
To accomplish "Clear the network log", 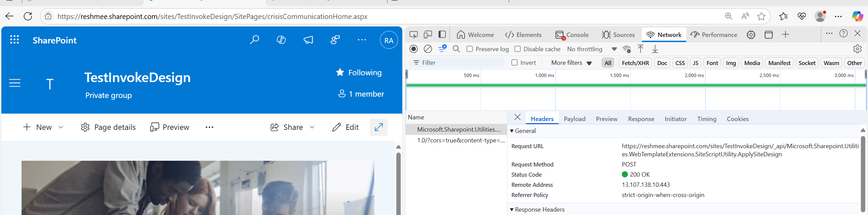I will click(x=428, y=49).
